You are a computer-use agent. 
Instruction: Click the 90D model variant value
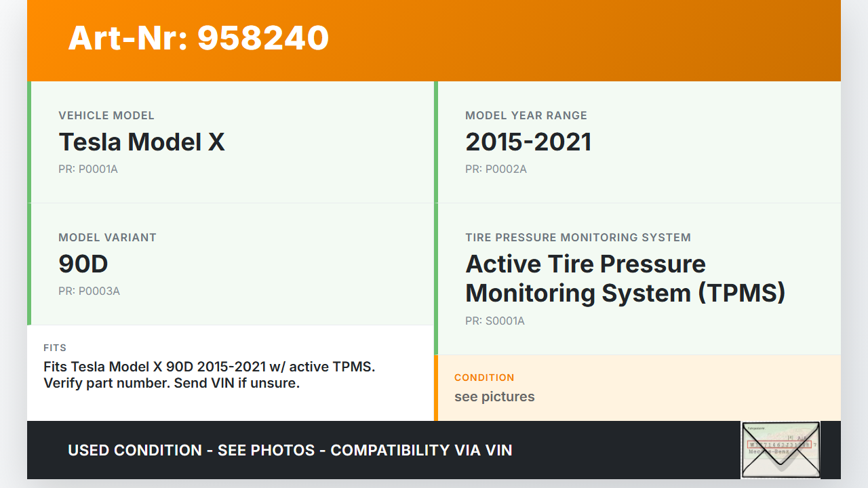click(x=83, y=264)
